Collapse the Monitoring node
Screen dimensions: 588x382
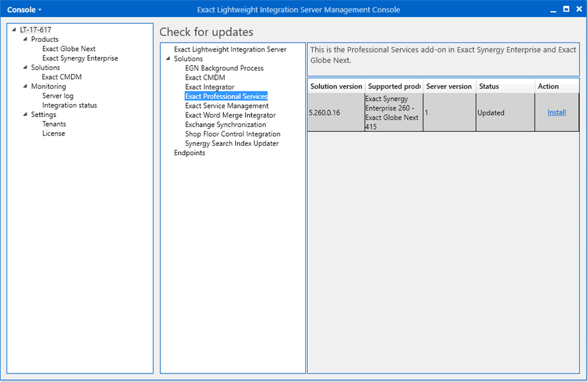(25, 86)
